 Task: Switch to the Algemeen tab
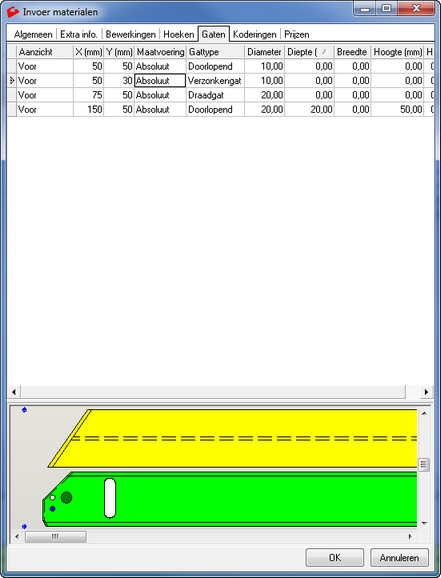pyautogui.click(x=33, y=35)
